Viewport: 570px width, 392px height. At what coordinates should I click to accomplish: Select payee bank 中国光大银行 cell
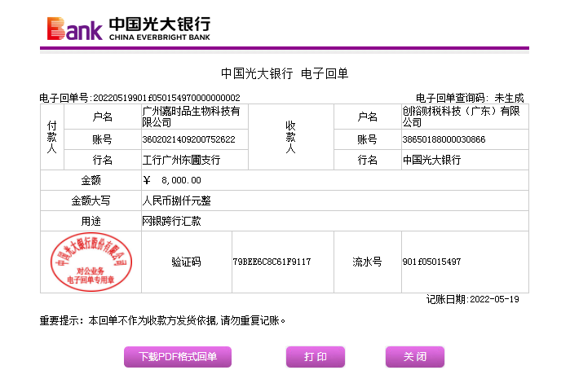pos(465,160)
